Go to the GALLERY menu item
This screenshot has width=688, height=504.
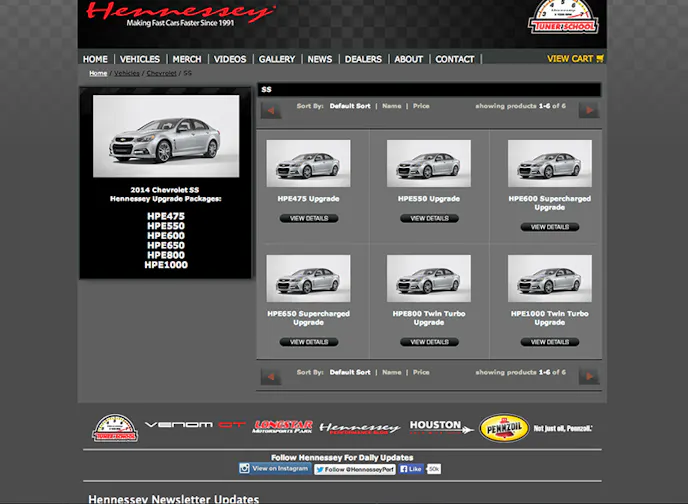[277, 59]
